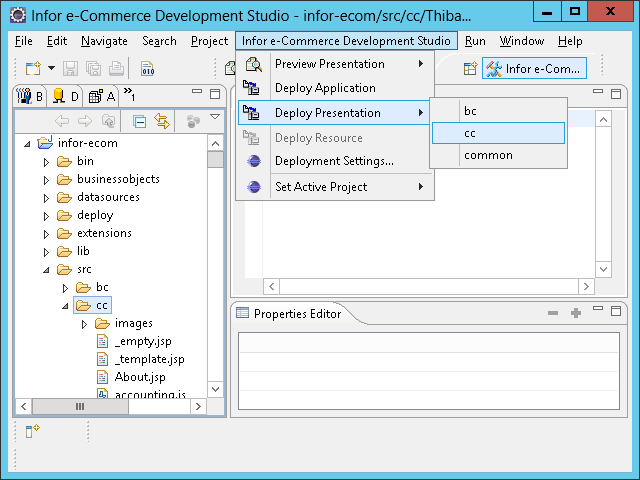The height and width of the screenshot is (480, 640).
Task: Click Collapse All in the navigator toolbar
Action: point(140,121)
